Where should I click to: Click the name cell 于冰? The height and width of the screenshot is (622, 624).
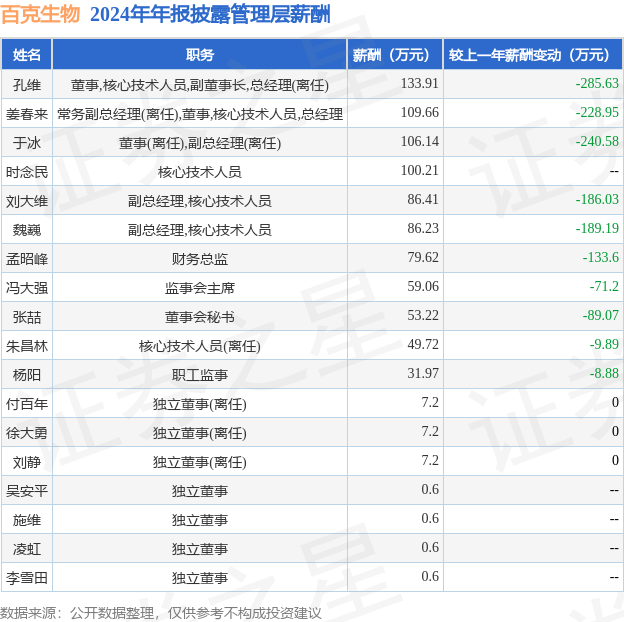click(27, 143)
